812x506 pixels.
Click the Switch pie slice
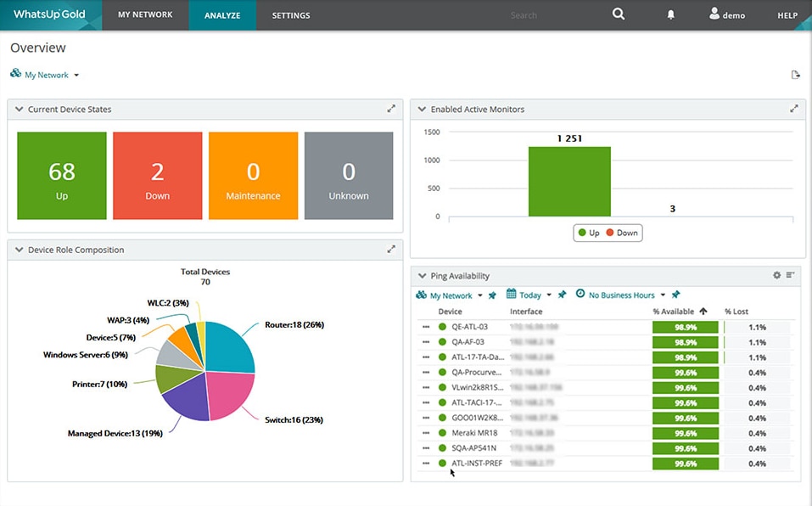click(x=231, y=396)
